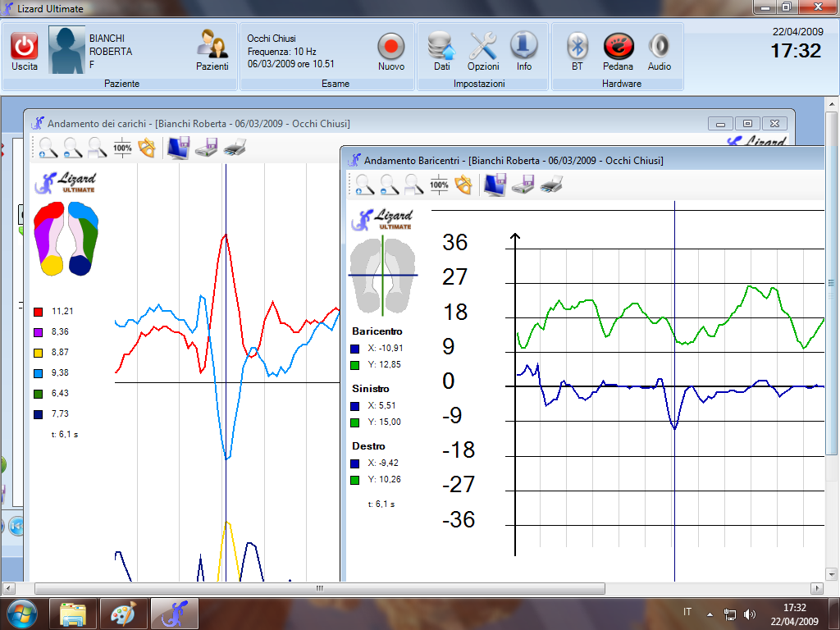This screenshot has height=630, width=840.
Task: Click the red 11,21 legend swatch
Action: [x=38, y=312]
